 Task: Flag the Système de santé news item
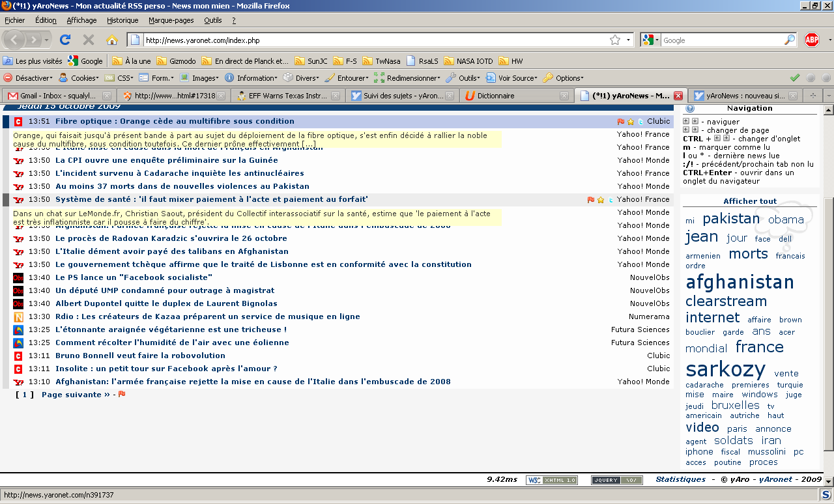click(x=591, y=200)
